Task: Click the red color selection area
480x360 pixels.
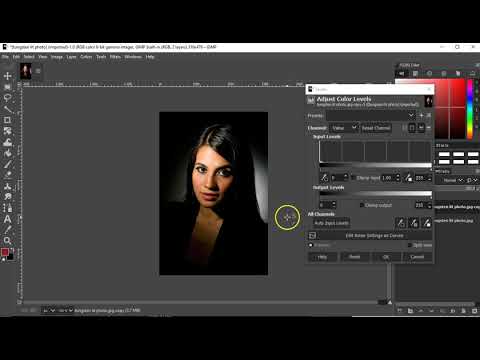Action: [449, 109]
